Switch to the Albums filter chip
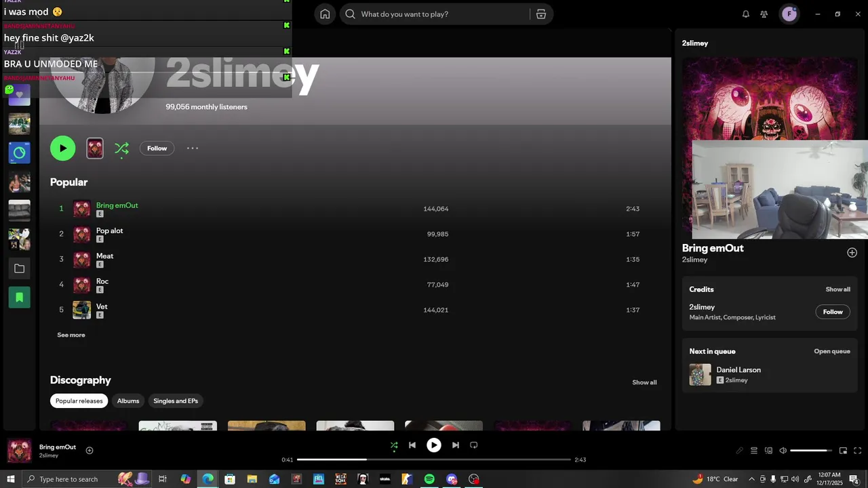Viewport: 868px width, 488px height. (128, 401)
